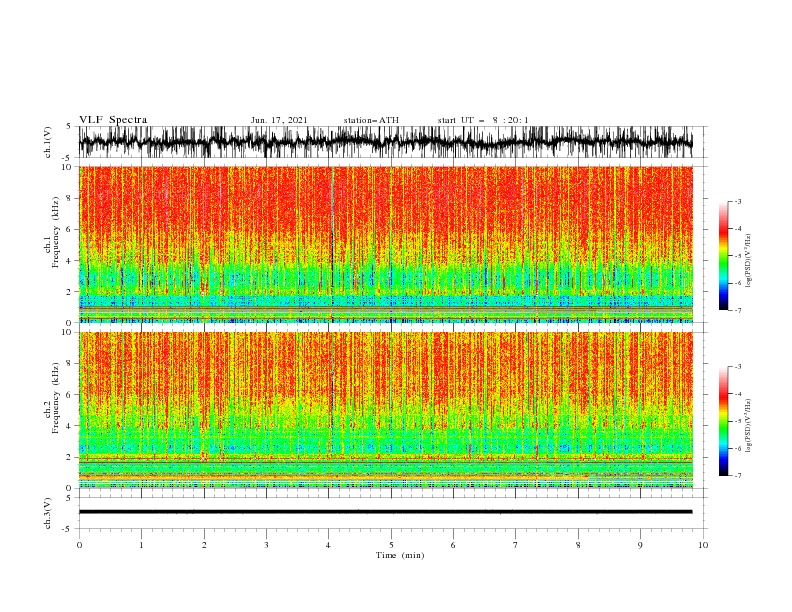Click the time axis tick label '5'
This screenshot has height=612, width=792.
(391, 545)
